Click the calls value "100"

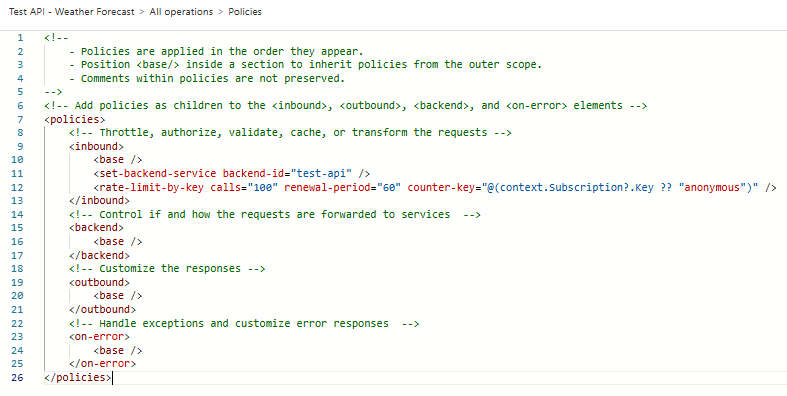click(263, 187)
